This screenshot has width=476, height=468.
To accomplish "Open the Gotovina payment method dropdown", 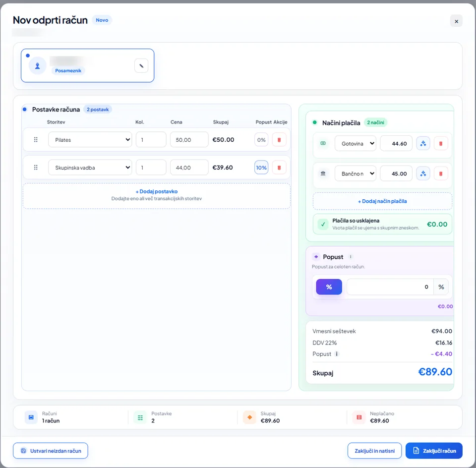I will pos(356,144).
